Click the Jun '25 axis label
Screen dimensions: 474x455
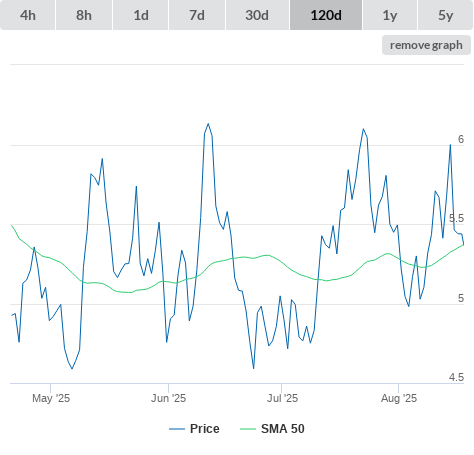pos(168,398)
